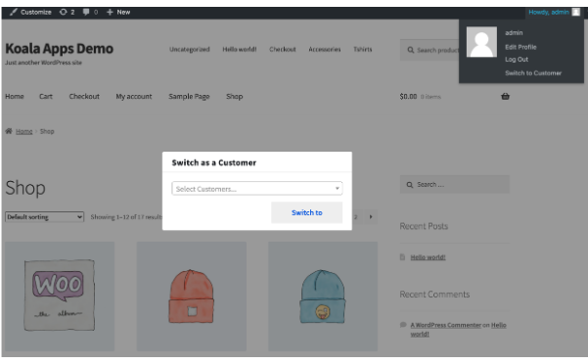This screenshot has height=364, width=588.
Task: Choose Log Out from account menu
Action: click(x=517, y=60)
